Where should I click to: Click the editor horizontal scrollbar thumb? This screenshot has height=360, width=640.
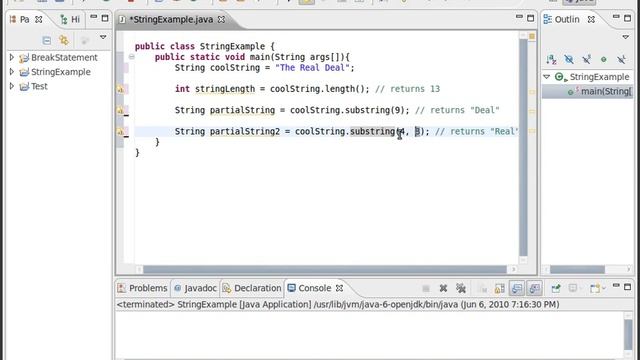[x=325, y=269]
